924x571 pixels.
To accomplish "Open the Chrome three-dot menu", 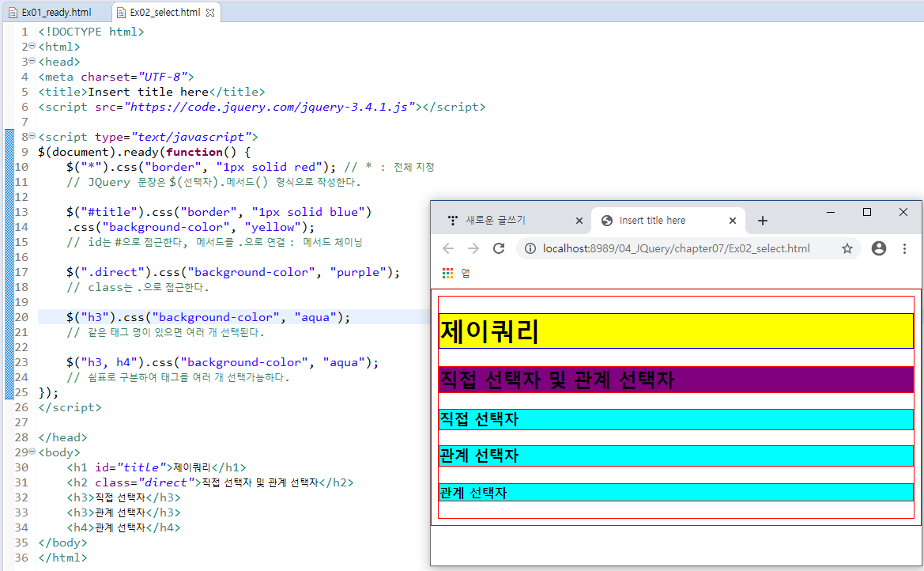I will pyautogui.click(x=904, y=248).
